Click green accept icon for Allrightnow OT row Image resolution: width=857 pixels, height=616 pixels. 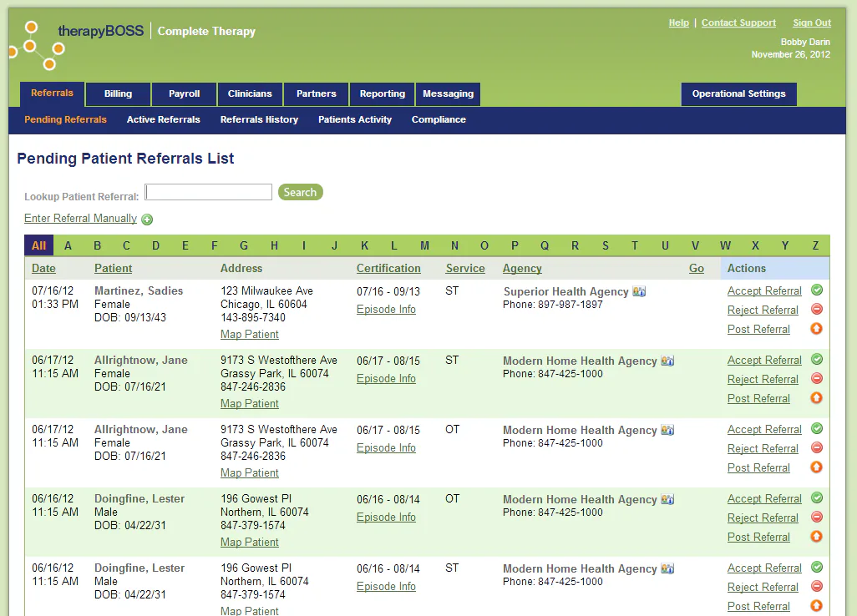817,429
